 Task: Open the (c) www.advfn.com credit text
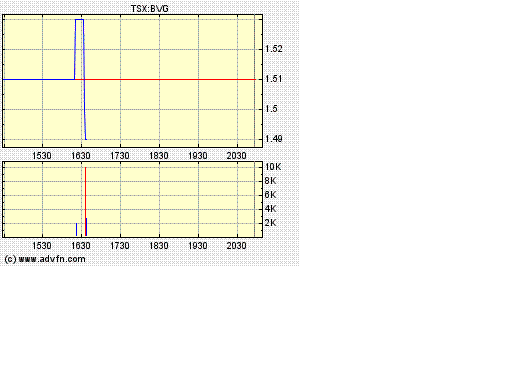coord(45,259)
